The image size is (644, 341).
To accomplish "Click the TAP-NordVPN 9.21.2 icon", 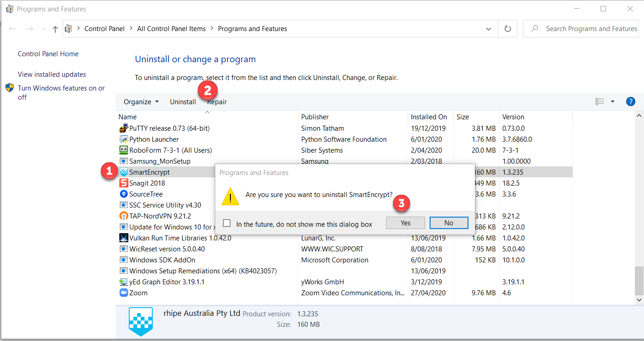I will tap(123, 216).
